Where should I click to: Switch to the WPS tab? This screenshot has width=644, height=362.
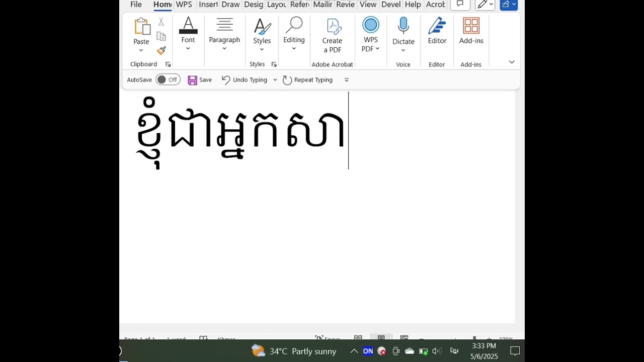[x=184, y=5]
